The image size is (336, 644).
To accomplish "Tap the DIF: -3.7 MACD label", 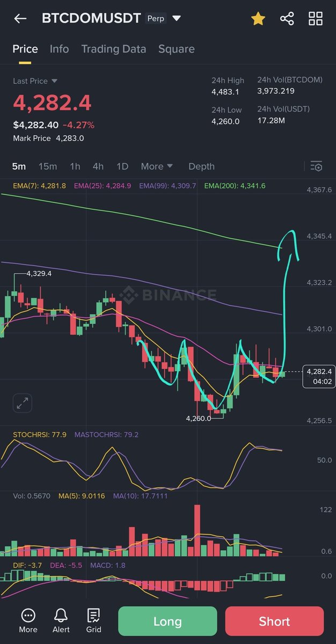I will (x=27, y=565).
